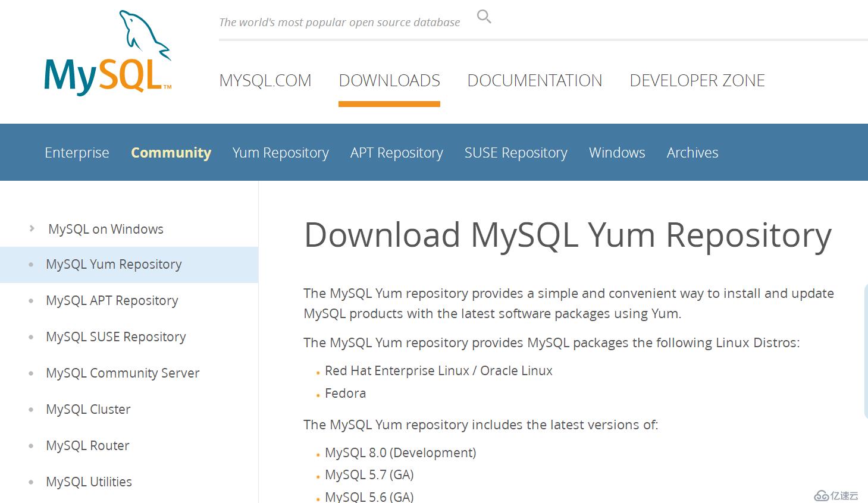Viewport: 868px width, 503px height.
Task: Open the MYSQL.COM top navigation tab
Action: (x=265, y=80)
